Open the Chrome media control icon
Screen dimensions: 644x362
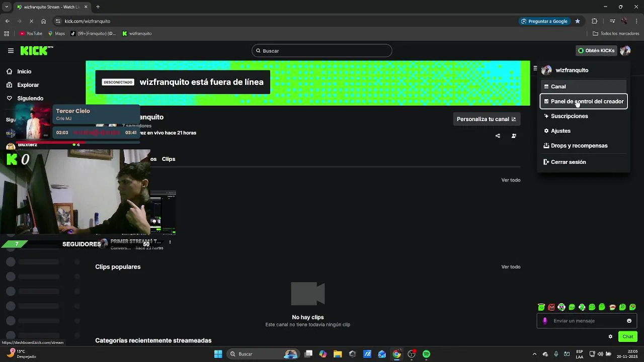pyautogui.click(x=612, y=21)
